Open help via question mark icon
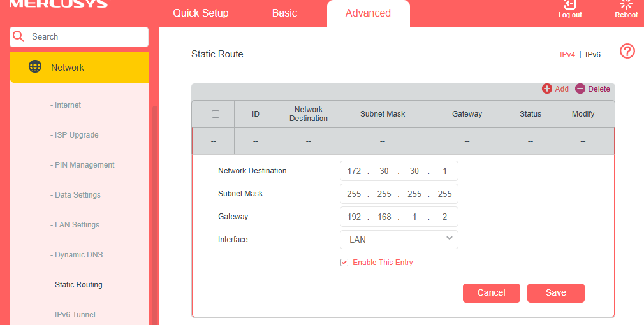This screenshot has width=644, height=325. (627, 51)
